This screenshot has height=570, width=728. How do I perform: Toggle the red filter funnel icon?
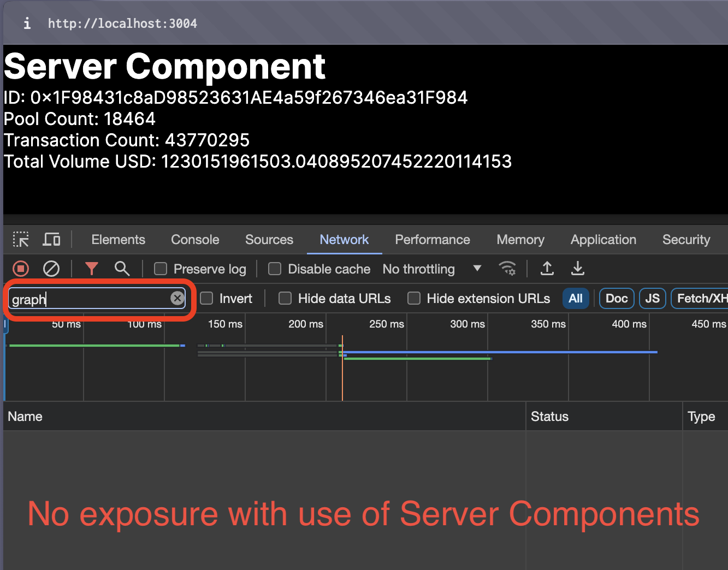click(91, 269)
